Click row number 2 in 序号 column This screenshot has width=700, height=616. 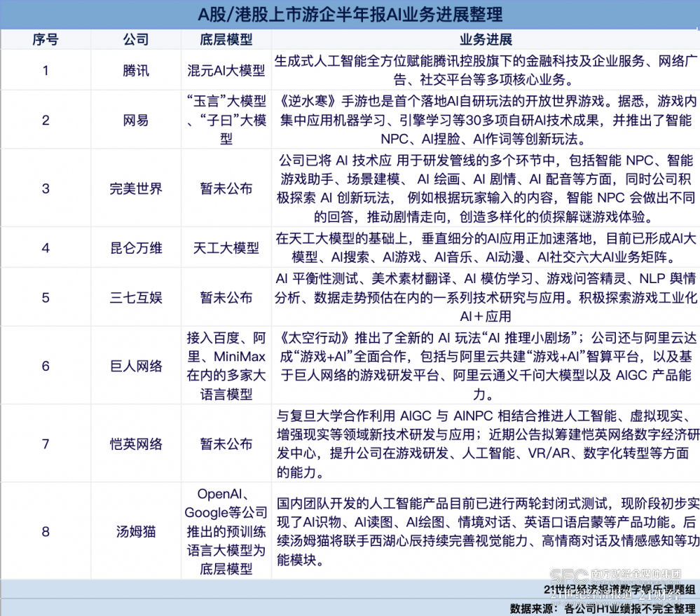(x=46, y=120)
